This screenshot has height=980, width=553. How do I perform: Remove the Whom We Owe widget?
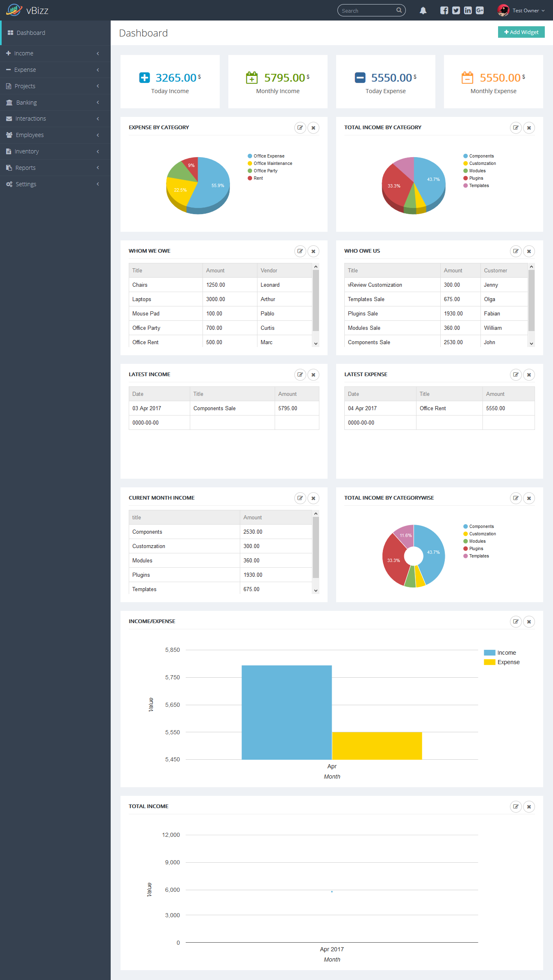coord(313,251)
